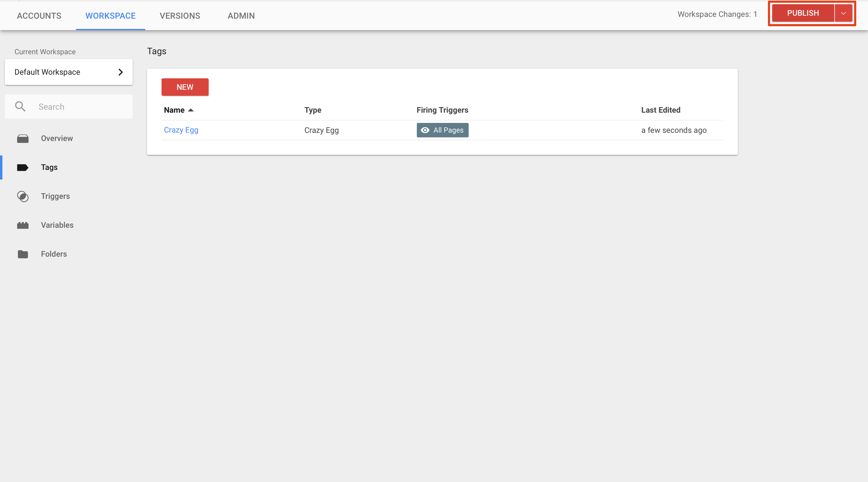Toggle Name column sort arrow
Viewport: 868px width, 482px height.
191,111
